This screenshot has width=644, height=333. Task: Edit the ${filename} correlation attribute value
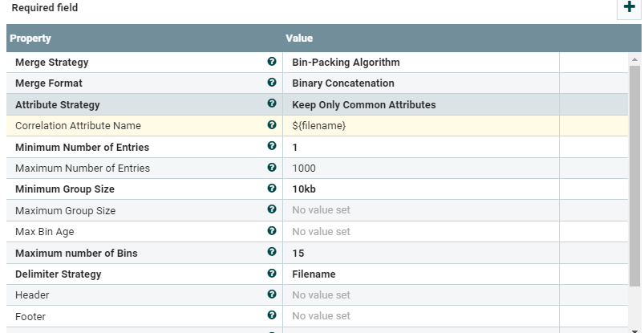click(318, 125)
